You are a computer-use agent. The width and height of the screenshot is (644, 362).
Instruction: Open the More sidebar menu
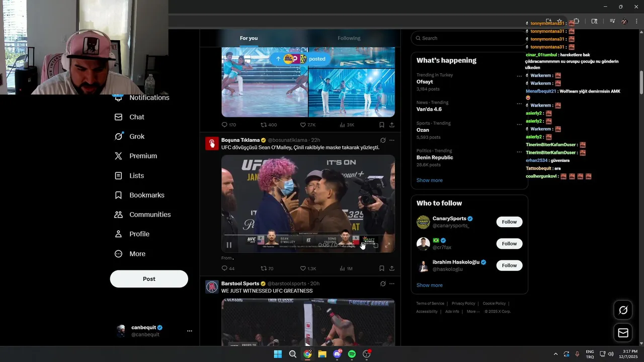[x=130, y=254]
